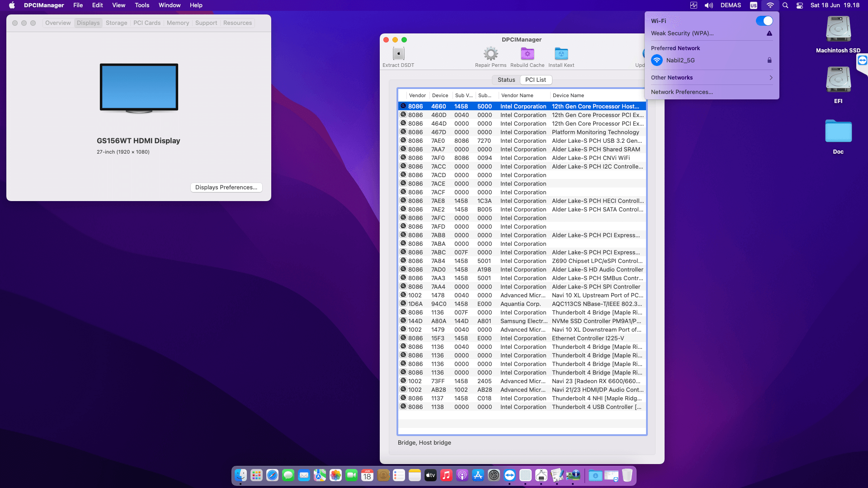Open Reminders from the Dock

coord(399,475)
